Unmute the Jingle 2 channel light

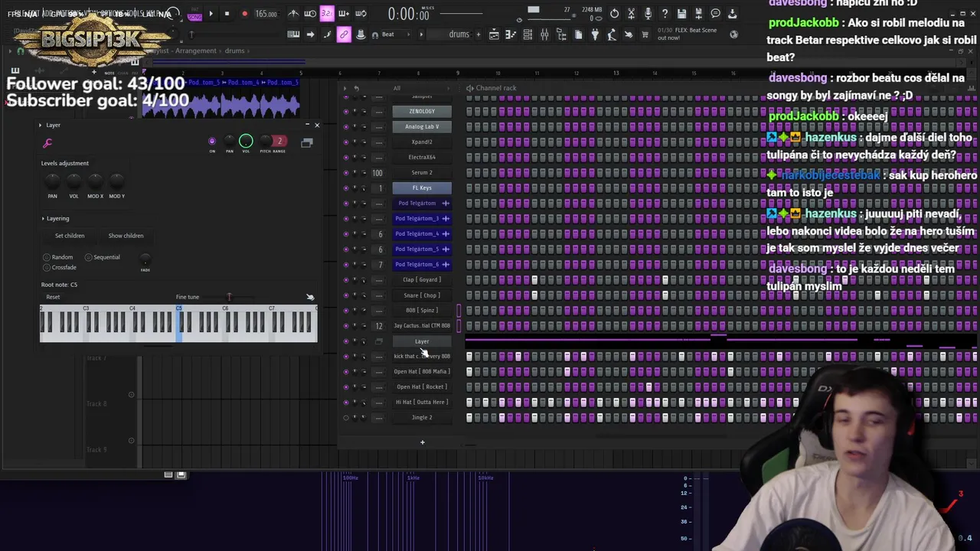point(345,417)
